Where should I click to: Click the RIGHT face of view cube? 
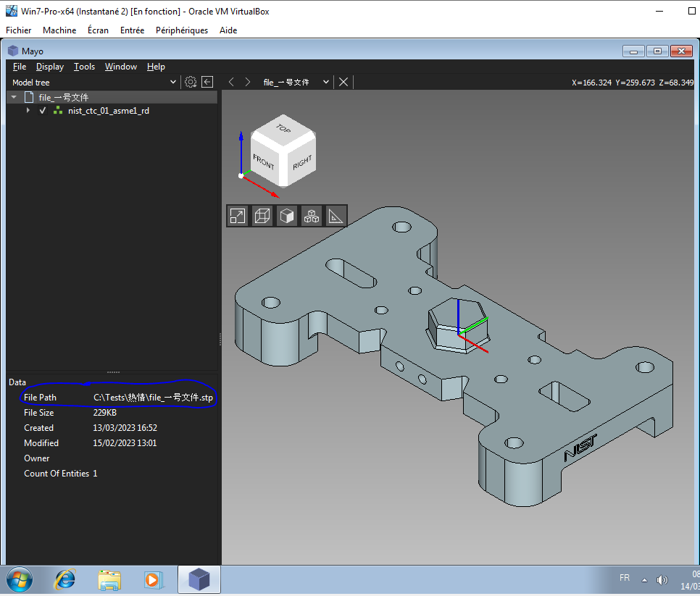[301, 162]
